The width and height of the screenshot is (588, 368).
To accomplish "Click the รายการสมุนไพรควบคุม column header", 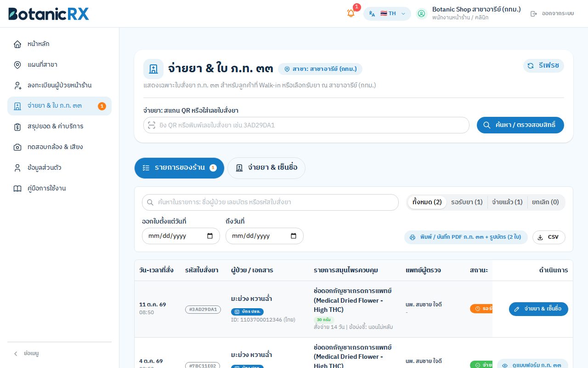I will pos(346,270).
